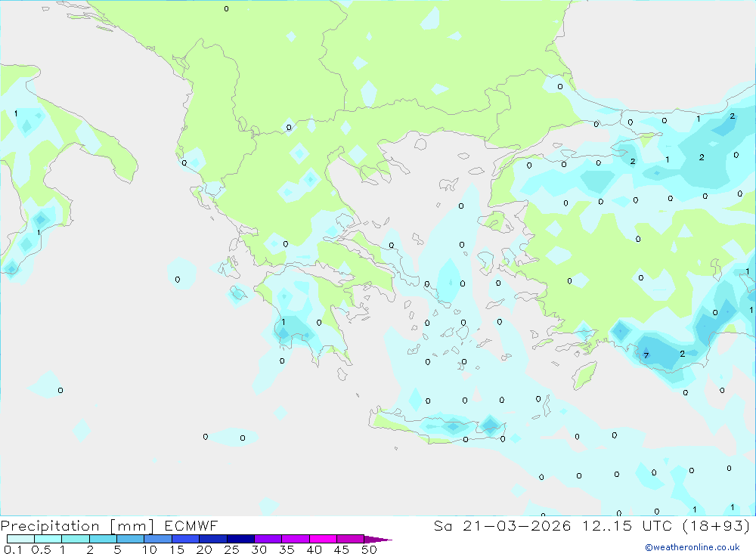Click the 15–20 mm blue legend swatch
Image resolution: width=756 pixels, height=554 pixels.
click(x=185, y=539)
